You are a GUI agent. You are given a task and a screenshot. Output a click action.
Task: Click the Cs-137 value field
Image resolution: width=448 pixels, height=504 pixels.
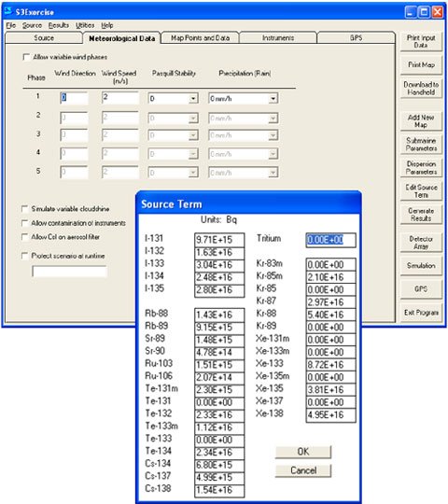click(x=219, y=477)
